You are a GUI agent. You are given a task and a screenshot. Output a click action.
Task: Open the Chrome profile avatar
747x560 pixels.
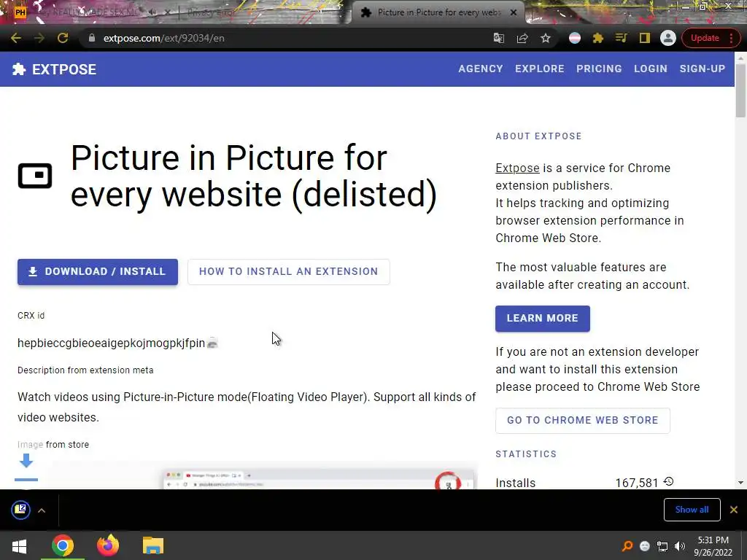pos(668,38)
